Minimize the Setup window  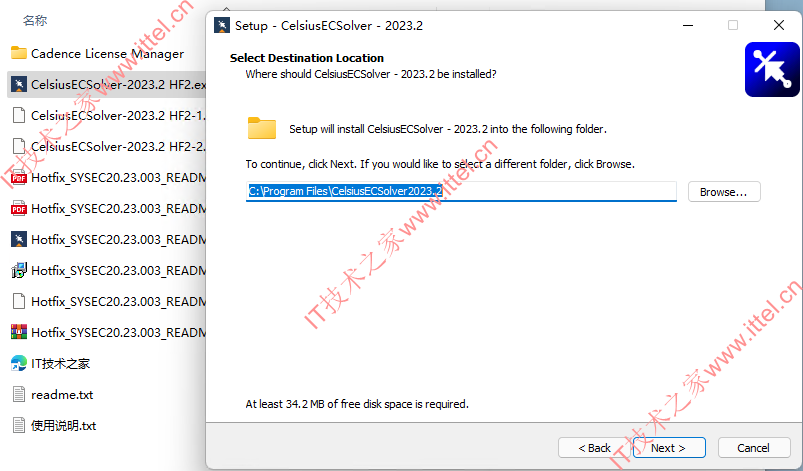(x=688, y=25)
